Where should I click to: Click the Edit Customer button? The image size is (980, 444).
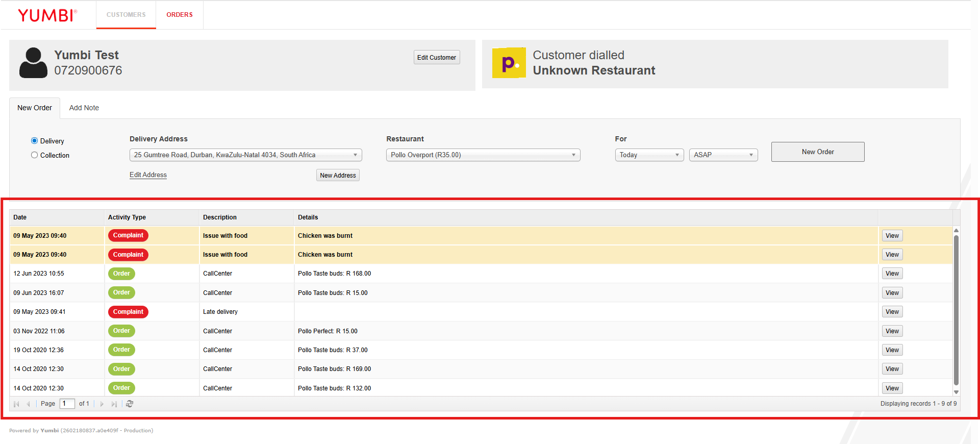[436, 58]
